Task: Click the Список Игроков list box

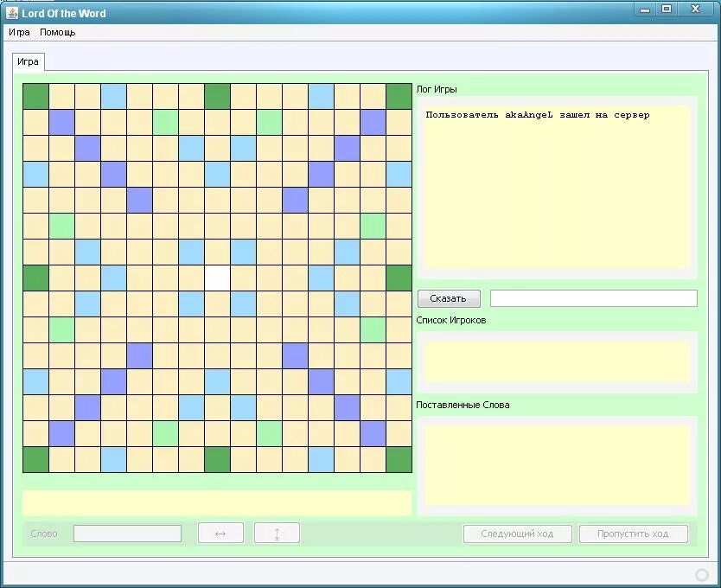Action: point(557,361)
